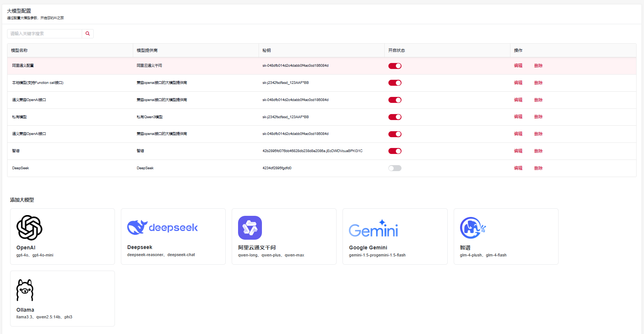Select the OpenAI logo card
Screen dimensions: 644x334
point(29,228)
